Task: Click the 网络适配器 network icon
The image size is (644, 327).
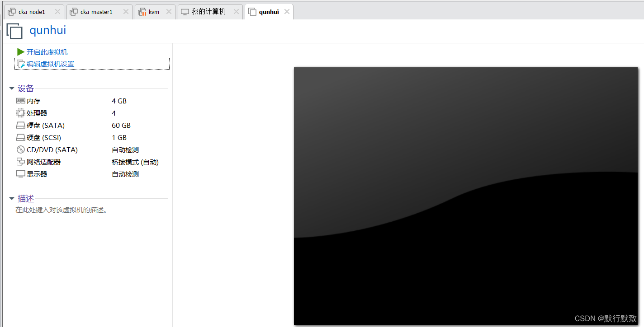Action: 21,162
